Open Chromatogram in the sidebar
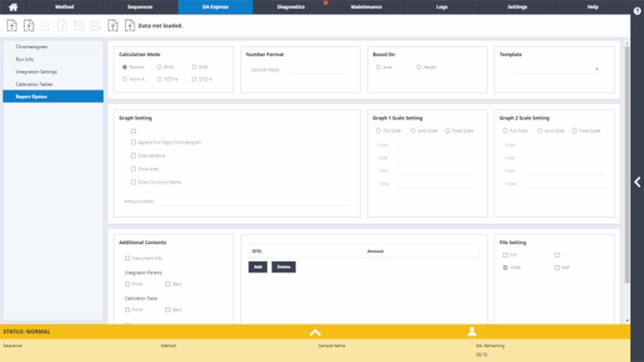Screen dimensions: 644x362 53,47
